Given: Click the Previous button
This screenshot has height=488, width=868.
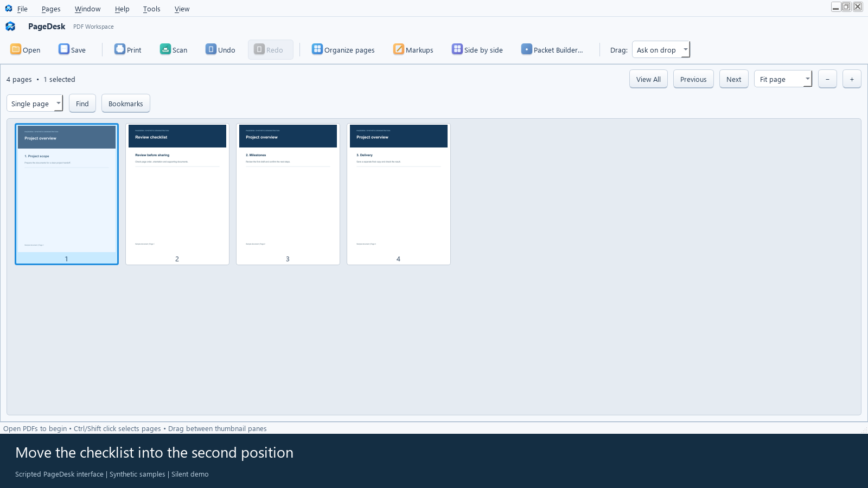Looking at the screenshot, I should pos(693,79).
